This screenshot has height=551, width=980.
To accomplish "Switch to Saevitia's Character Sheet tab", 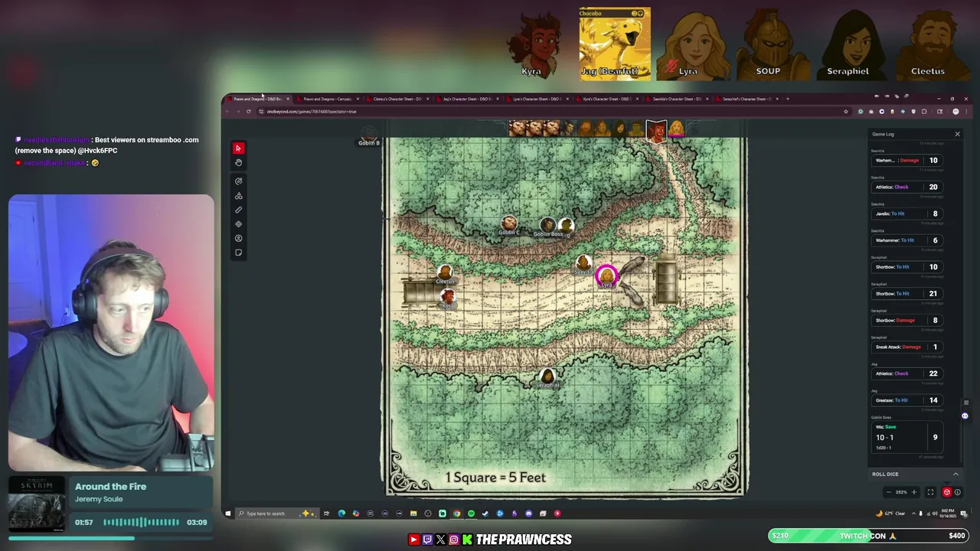I will pyautogui.click(x=675, y=99).
